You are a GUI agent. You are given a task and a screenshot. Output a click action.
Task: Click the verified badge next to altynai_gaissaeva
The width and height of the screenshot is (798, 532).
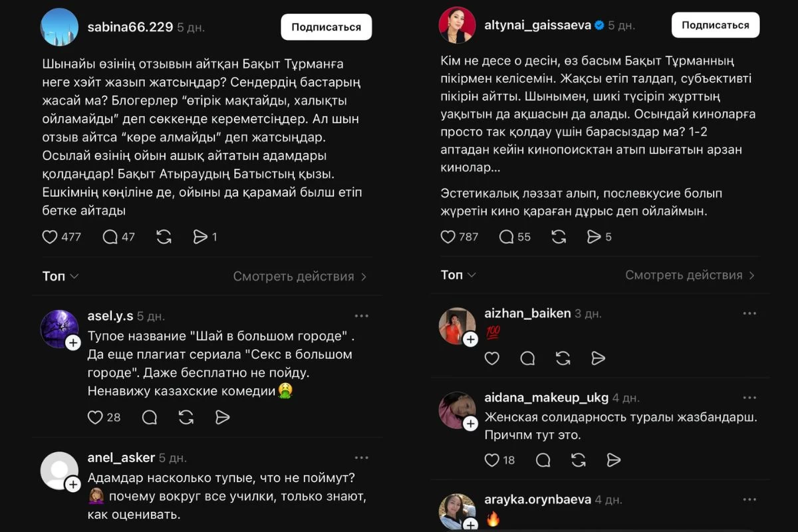(600, 24)
